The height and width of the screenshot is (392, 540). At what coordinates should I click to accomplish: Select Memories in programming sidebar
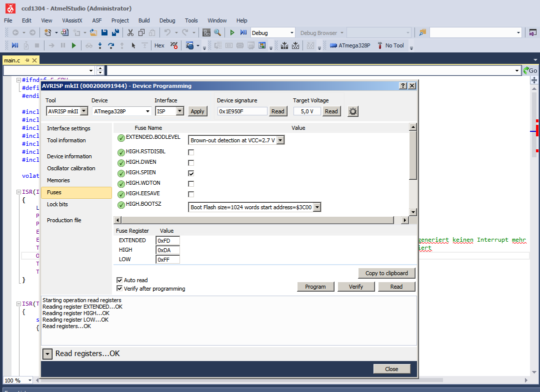point(58,180)
